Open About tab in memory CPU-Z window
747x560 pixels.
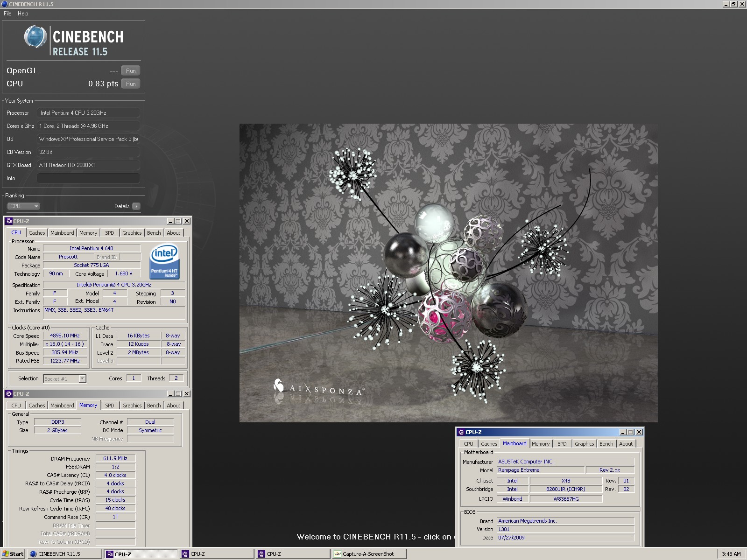pyautogui.click(x=174, y=406)
